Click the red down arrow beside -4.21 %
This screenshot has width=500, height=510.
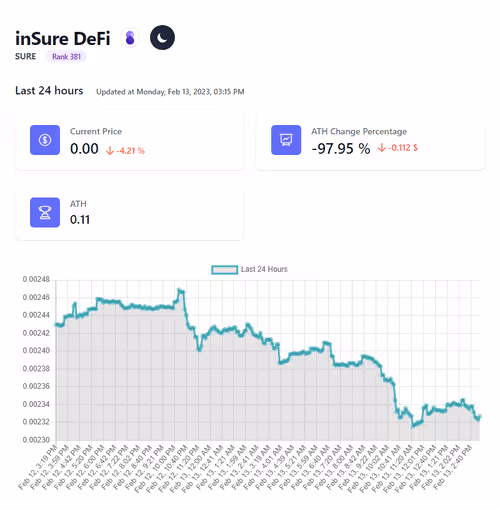coord(110,151)
